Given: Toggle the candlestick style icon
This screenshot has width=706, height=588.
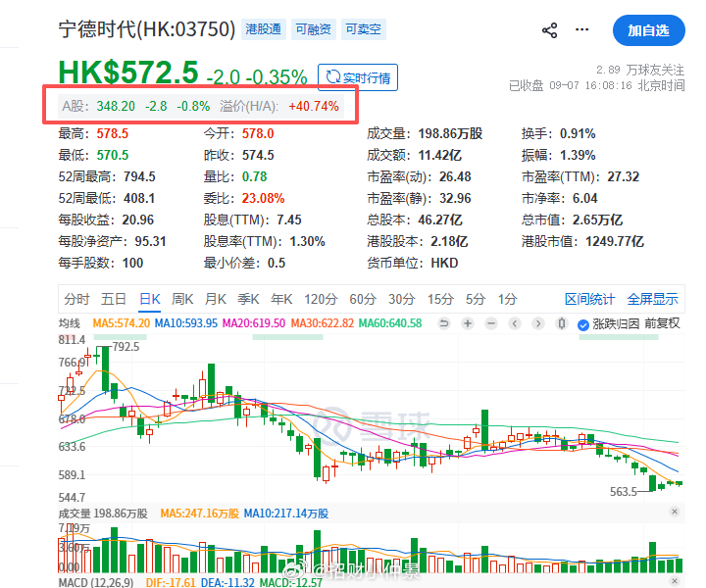Looking at the screenshot, I should coord(562,323).
